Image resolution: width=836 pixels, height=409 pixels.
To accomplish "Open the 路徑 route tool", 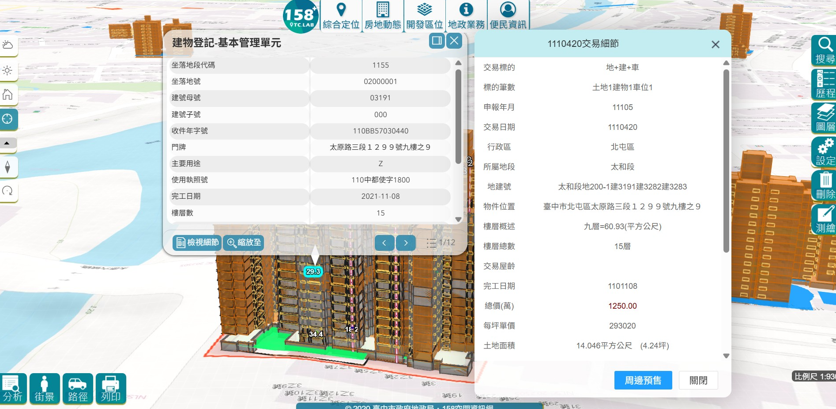I will (77, 388).
